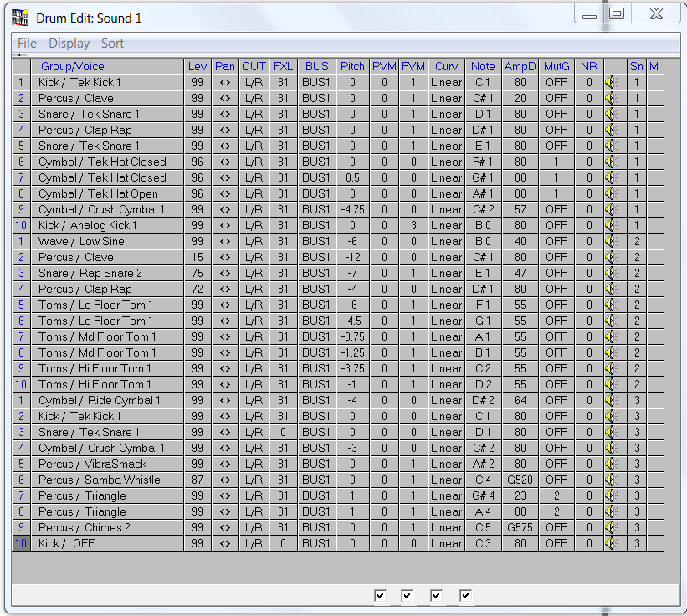Open the L/R output cell for Low Sine
This screenshot has width=687, height=616.
click(254, 241)
